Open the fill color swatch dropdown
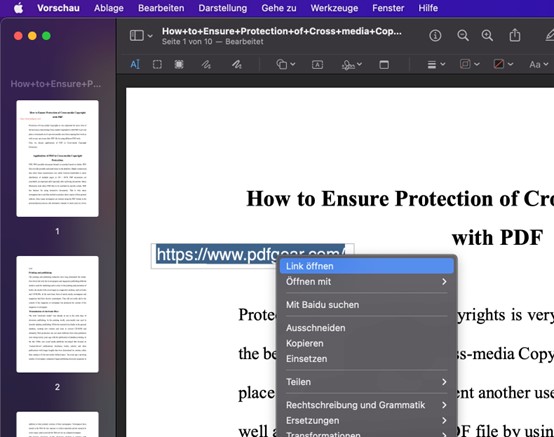Screen dimensions: 554x437 click(x=503, y=64)
